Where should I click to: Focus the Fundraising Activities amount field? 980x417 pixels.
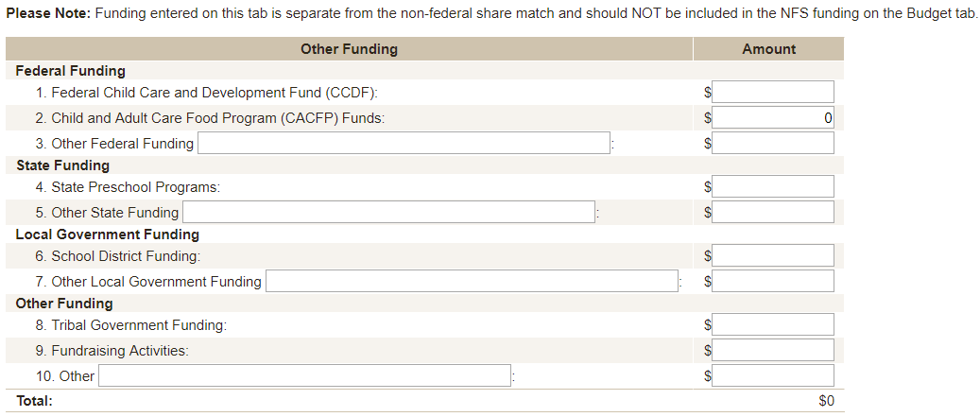773,350
